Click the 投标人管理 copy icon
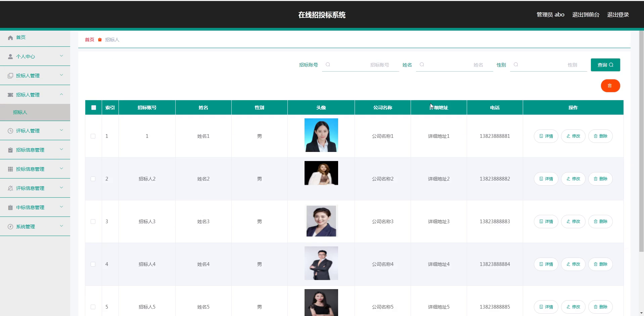Screen dimensions: 644x316 click(10, 76)
